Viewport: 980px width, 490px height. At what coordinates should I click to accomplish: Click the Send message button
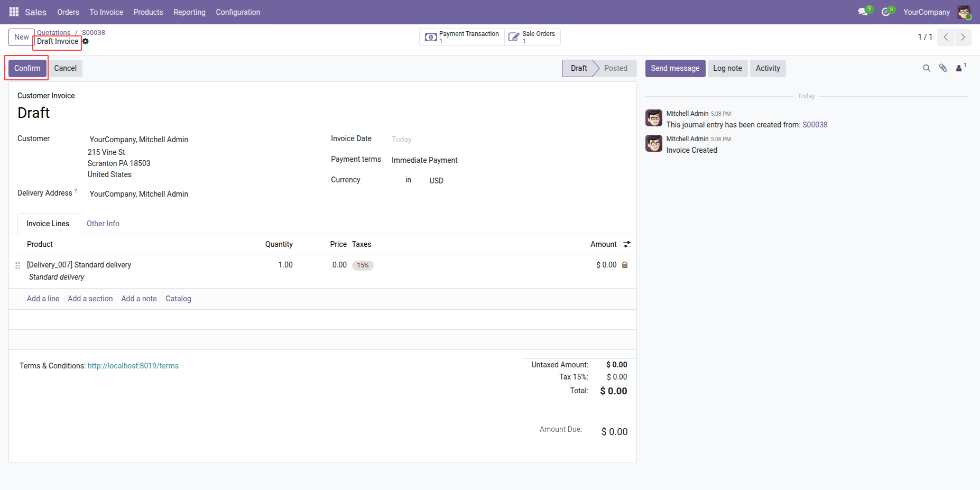point(675,68)
